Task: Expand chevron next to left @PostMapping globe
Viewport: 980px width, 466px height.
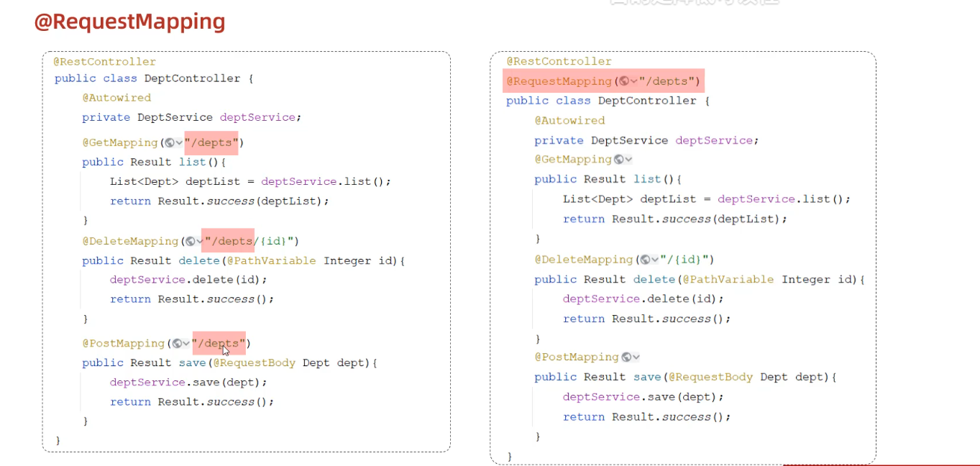Action: pyautogui.click(x=186, y=344)
